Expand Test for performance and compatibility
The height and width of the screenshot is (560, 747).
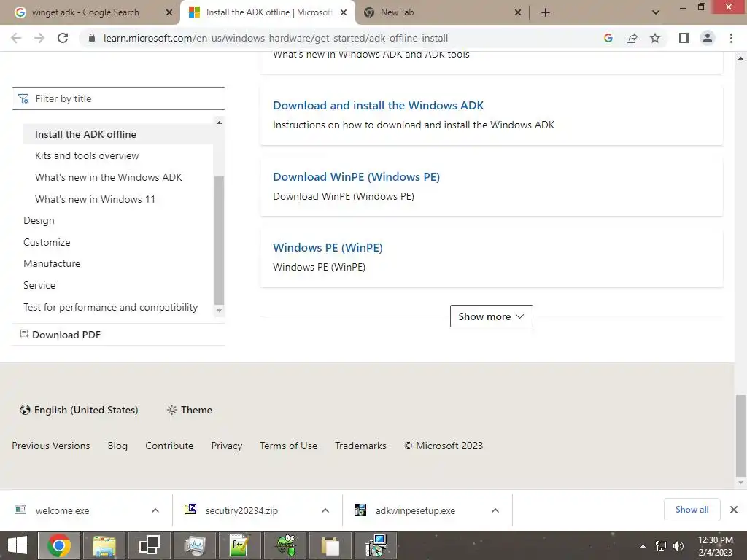pos(111,307)
